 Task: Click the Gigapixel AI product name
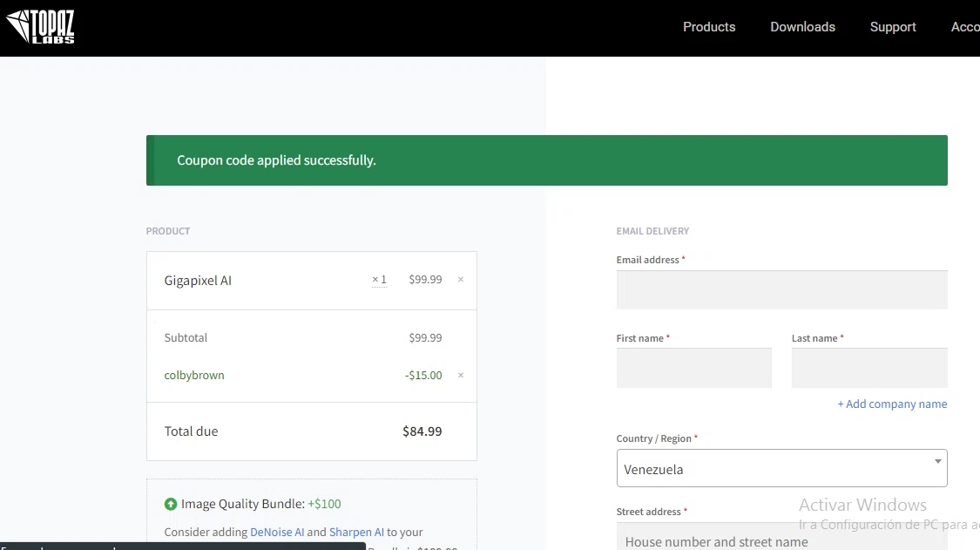[x=198, y=281]
